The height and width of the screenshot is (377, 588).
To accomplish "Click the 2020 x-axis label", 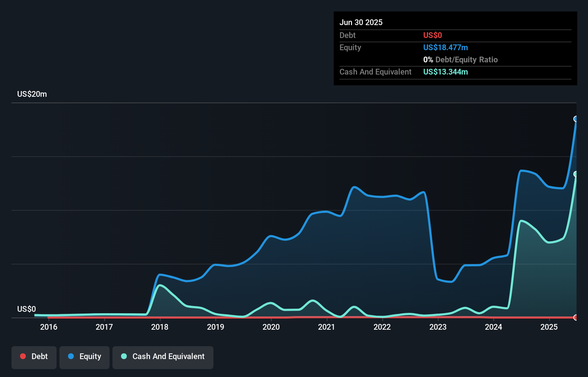I will tap(271, 327).
